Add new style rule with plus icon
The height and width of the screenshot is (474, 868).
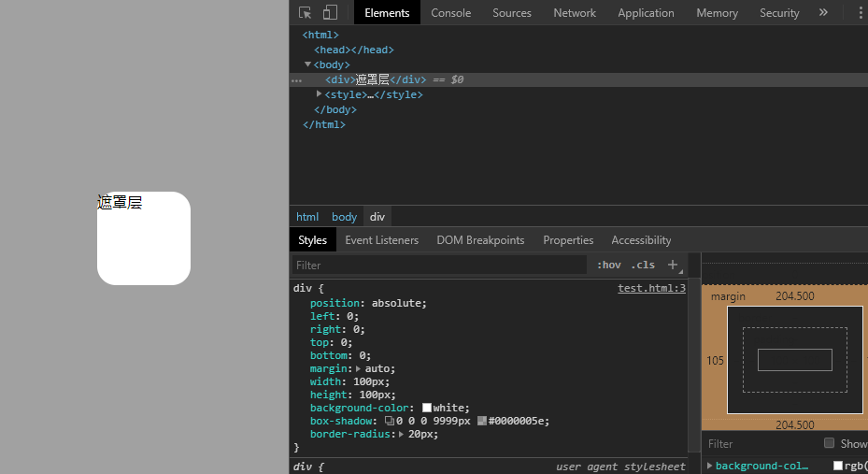[673, 265]
